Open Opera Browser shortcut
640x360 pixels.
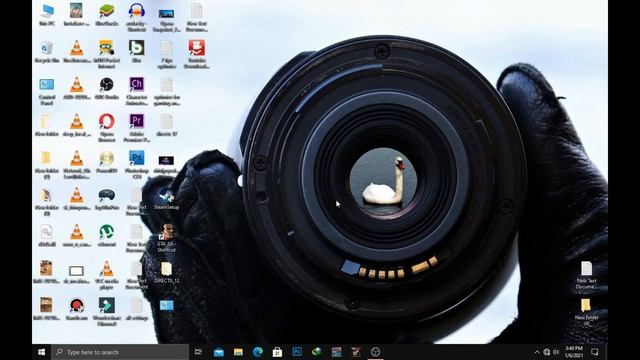pyautogui.click(x=107, y=128)
